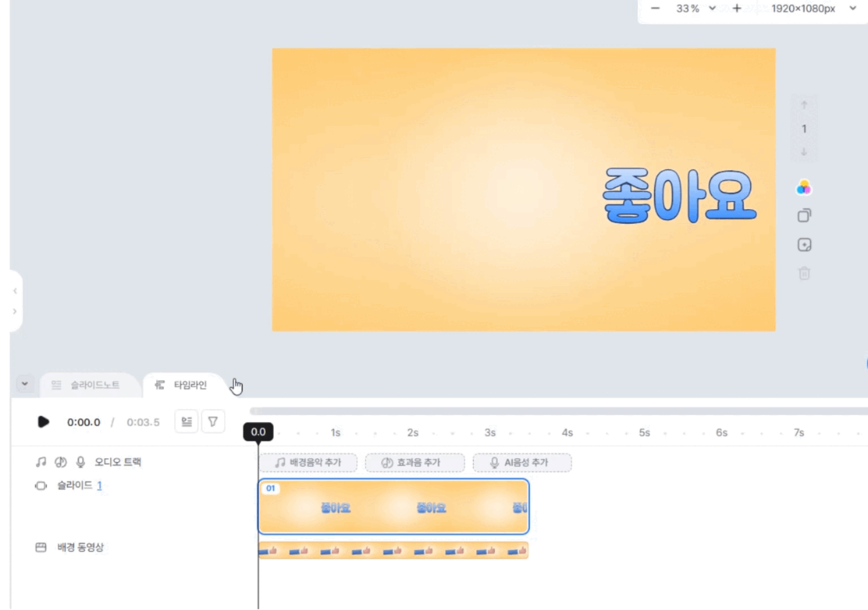Click the 0.0 playhead marker

pyautogui.click(x=258, y=432)
